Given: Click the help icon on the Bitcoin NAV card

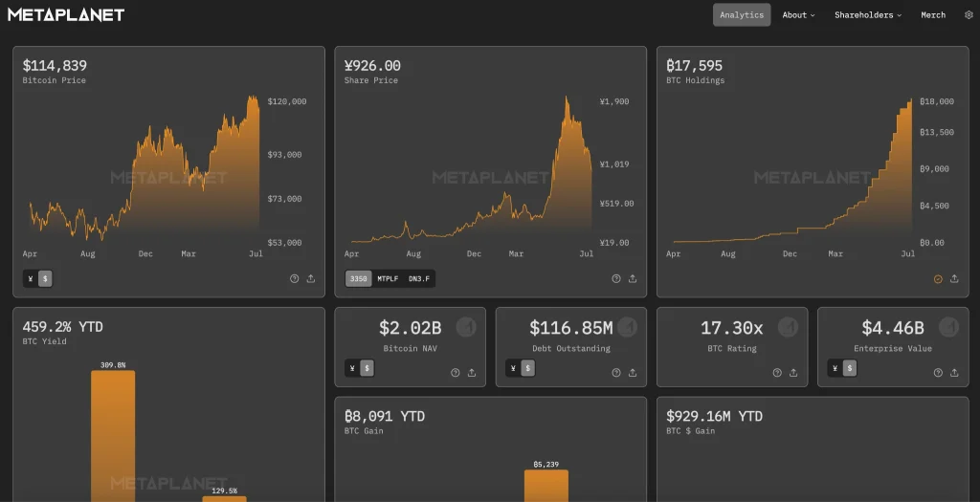Looking at the screenshot, I should (x=456, y=373).
